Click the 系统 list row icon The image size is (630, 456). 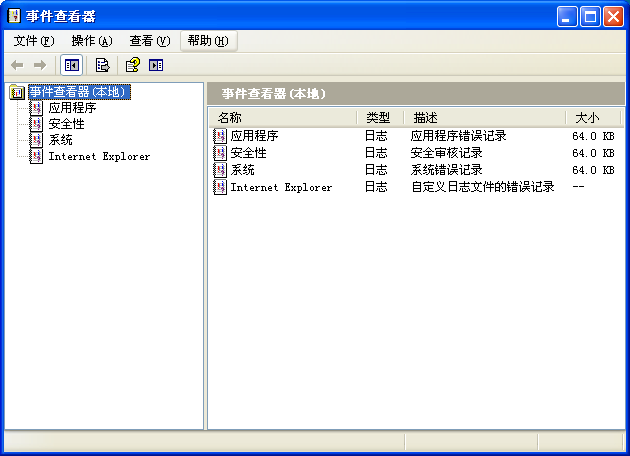point(220,170)
